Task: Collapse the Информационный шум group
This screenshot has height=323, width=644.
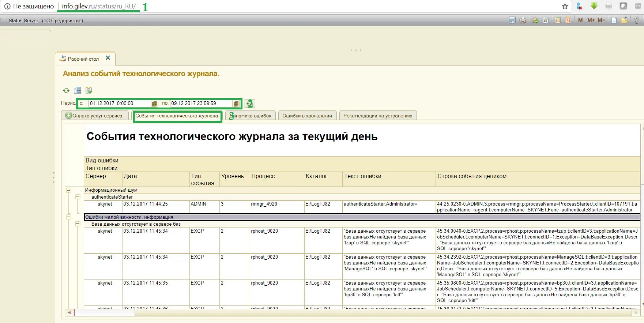Action: (68, 190)
